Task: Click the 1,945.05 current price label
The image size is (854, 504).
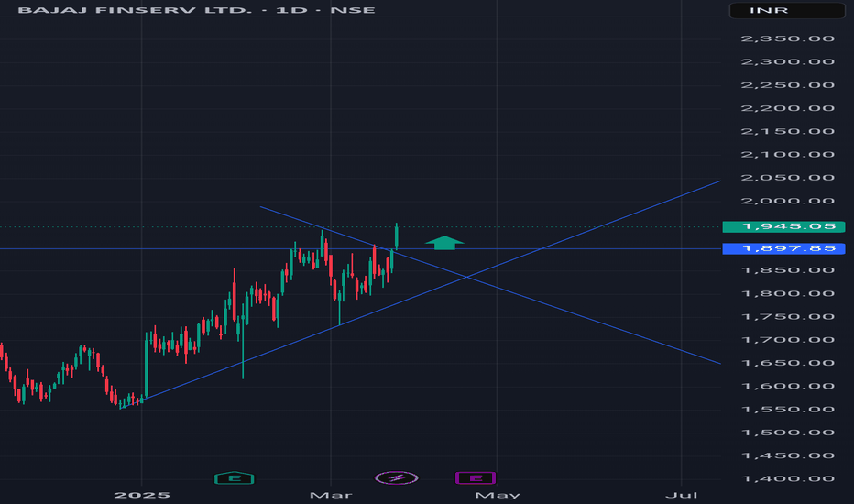Action: [x=783, y=226]
